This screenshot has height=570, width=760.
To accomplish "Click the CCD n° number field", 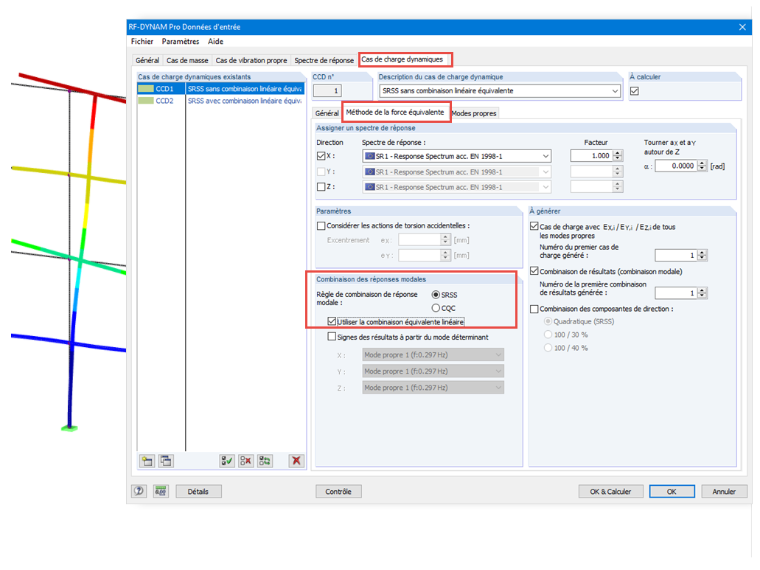I will click(x=327, y=90).
